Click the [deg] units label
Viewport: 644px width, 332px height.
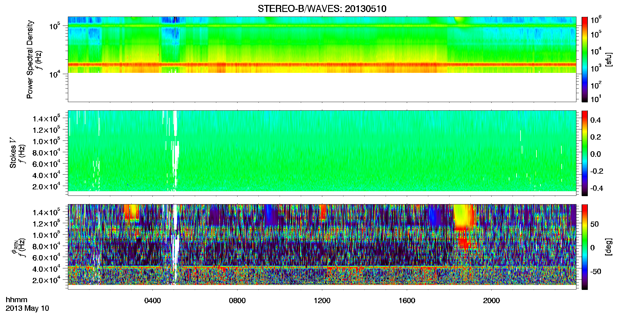608,247
